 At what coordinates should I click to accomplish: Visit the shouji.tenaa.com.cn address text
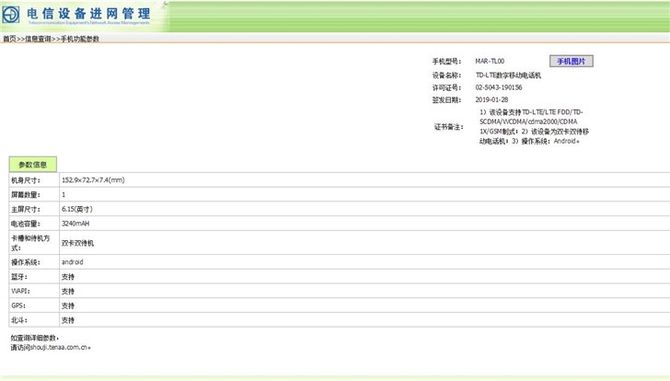(59, 347)
